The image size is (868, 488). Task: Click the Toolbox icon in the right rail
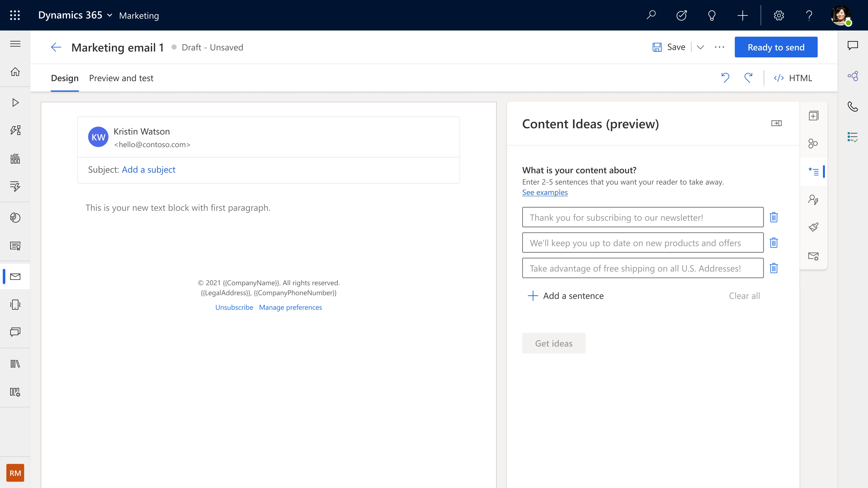tap(814, 115)
